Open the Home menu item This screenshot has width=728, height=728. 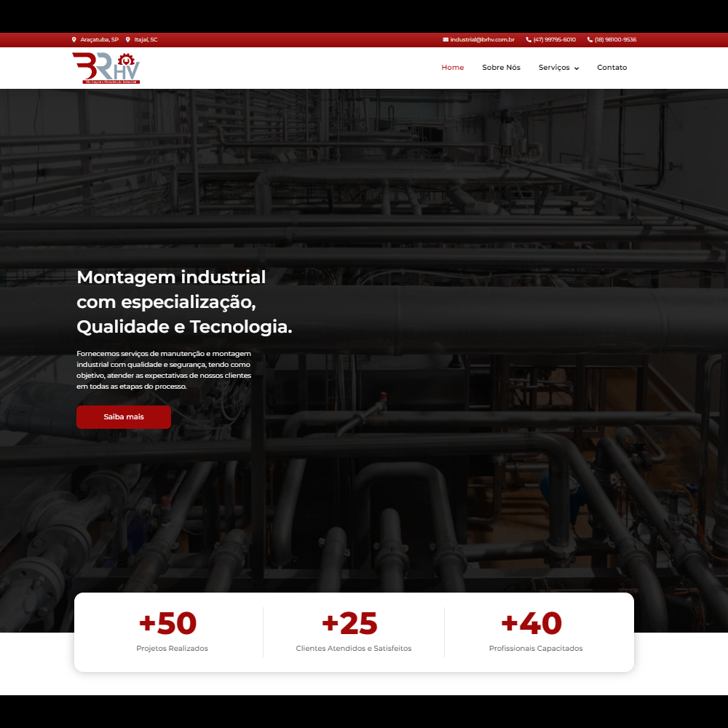452,68
